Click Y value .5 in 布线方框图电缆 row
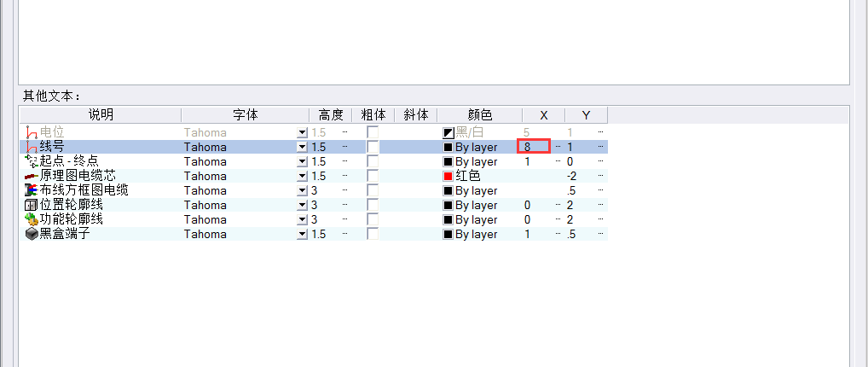The width and height of the screenshot is (868, 367). [571, 190]
